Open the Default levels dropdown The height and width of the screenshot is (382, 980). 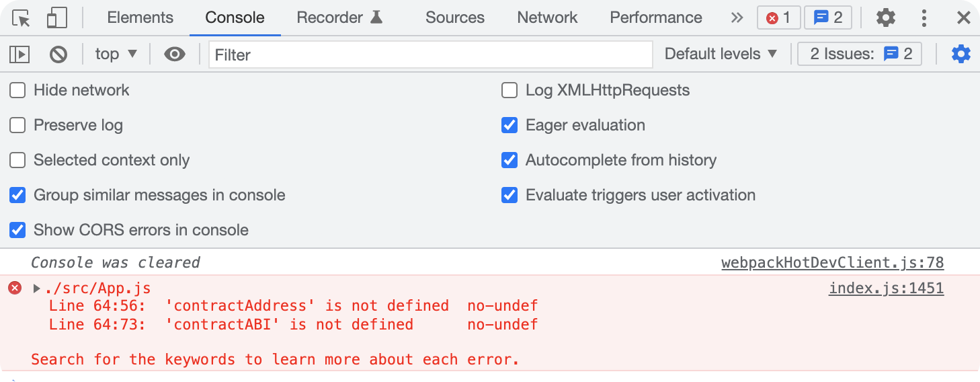(x=721, y=54)
